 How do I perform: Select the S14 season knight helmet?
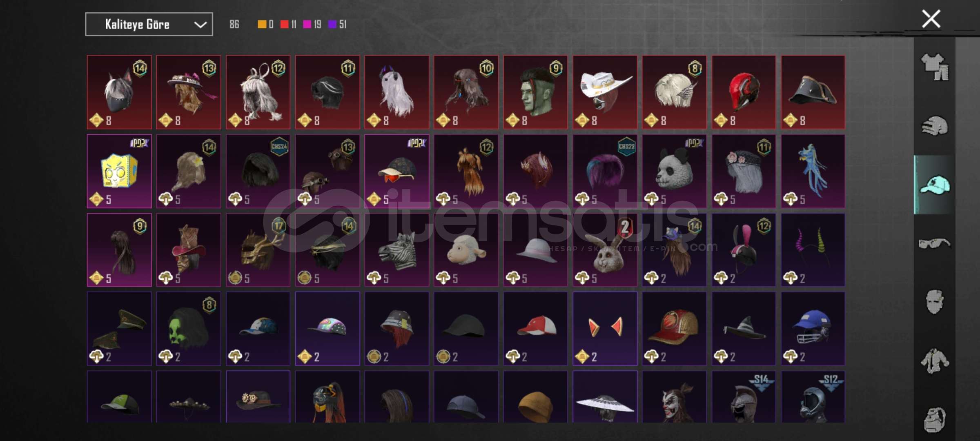pos(744,397)
